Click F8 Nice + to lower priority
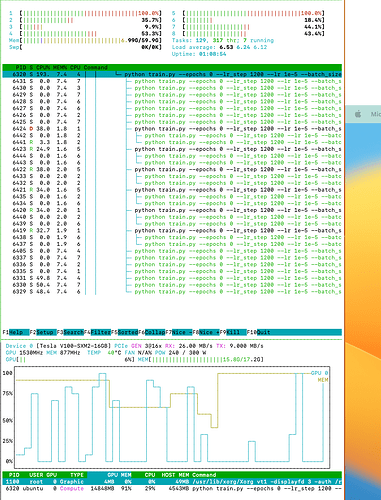 click(x=206, y=332)
